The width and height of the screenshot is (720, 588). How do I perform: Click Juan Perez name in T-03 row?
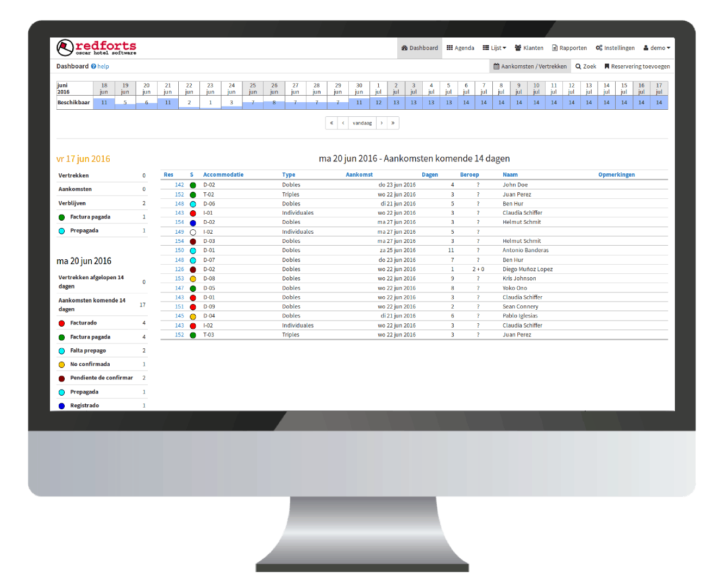tap(517, 335)
